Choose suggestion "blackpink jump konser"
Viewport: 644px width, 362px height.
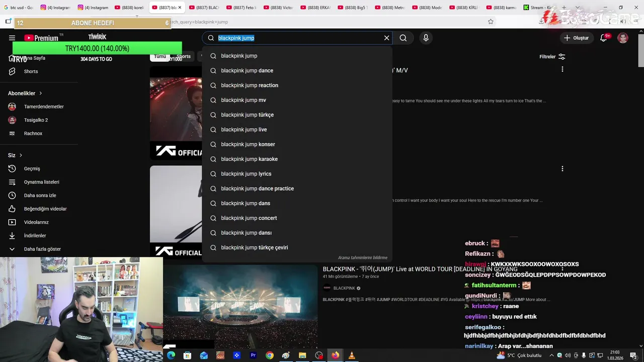pyautogui.click(x=297, y=144)
